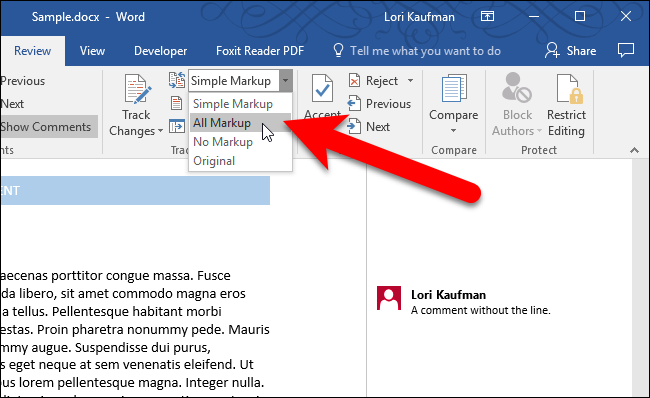Image resolution: width=650 pixels, height=398 pixels.
Task: Open the Developer tab
Action: pyautogui.click(x=160, y=51)
